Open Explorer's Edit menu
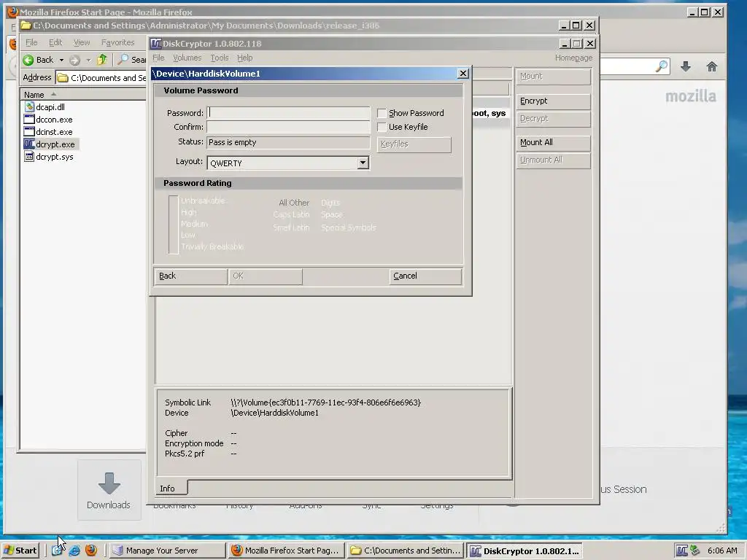The width and height of the screenshot is (747, 560). tap(55, 42)
